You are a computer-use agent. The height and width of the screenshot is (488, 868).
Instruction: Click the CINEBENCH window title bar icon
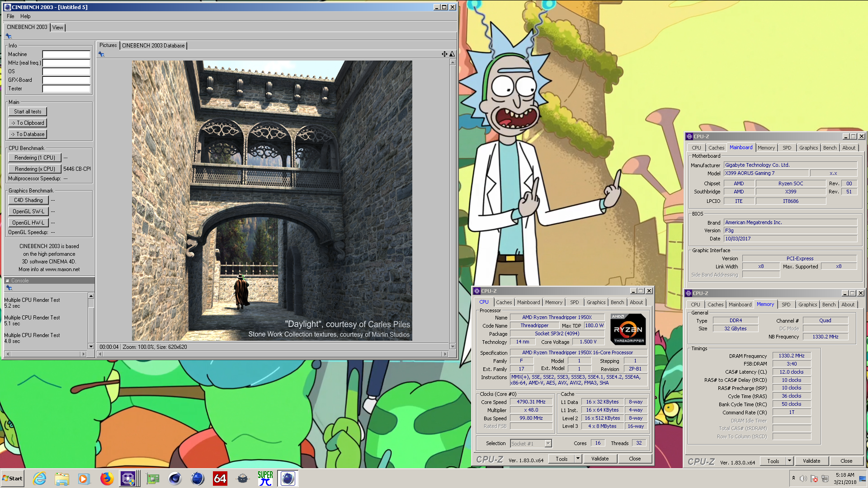[x=7, y=7]
